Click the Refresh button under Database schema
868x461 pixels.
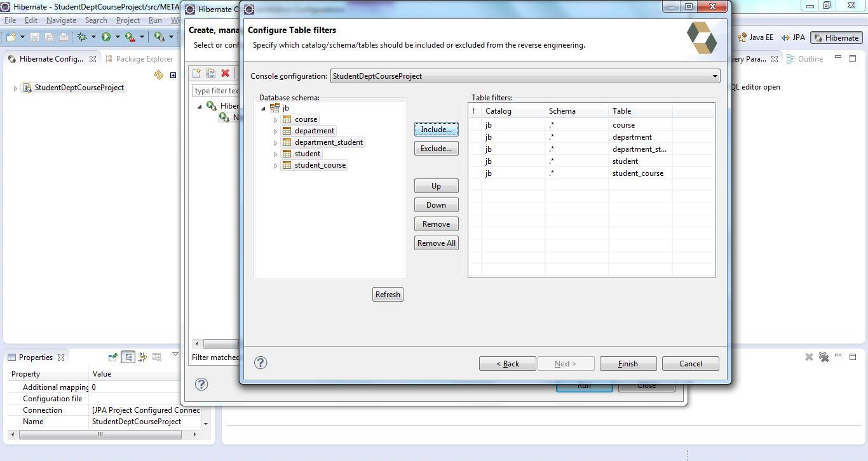388,295
